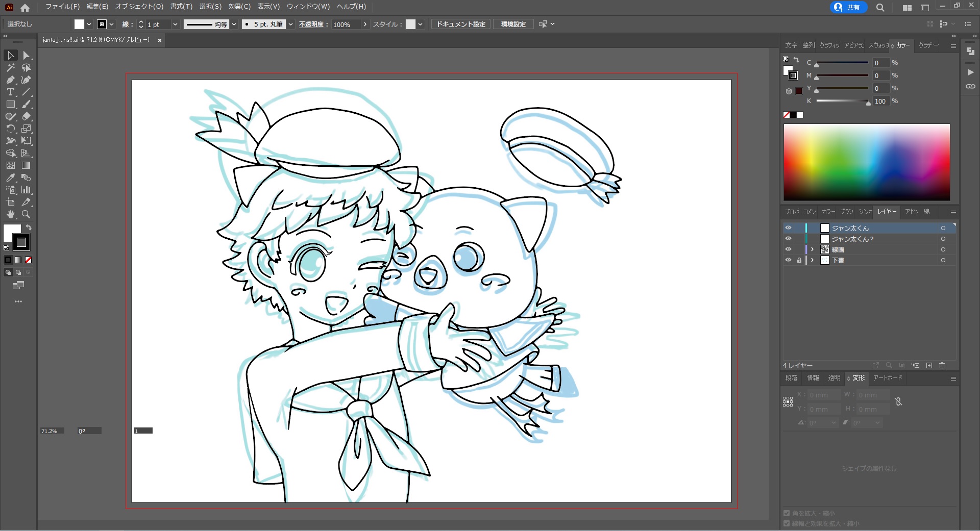Select the Eraser tool
Viewport: 980px width, 531px height.
point(27,116)
